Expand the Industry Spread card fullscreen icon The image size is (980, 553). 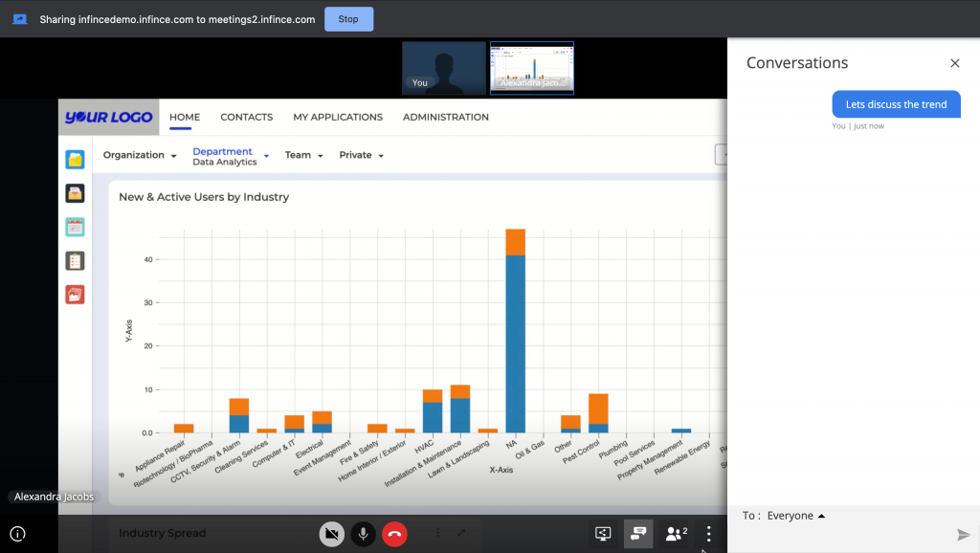click(x=461, y=532)
